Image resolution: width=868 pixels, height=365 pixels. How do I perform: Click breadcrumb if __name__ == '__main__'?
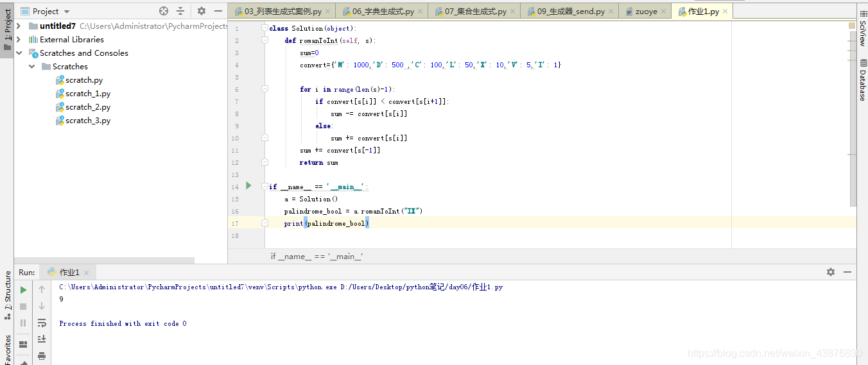click(317, 256)
